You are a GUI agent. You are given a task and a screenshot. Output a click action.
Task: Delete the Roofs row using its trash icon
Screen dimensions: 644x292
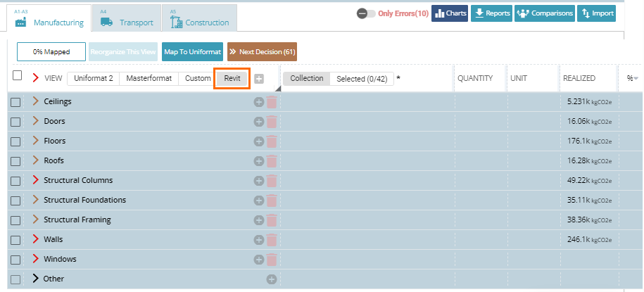[272, 161]
